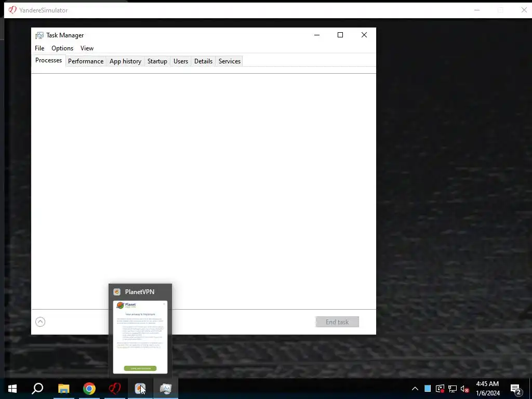The image size is (532, 399).
Task: Click the YandereSimulator window title icon
Action: (12, 10)
